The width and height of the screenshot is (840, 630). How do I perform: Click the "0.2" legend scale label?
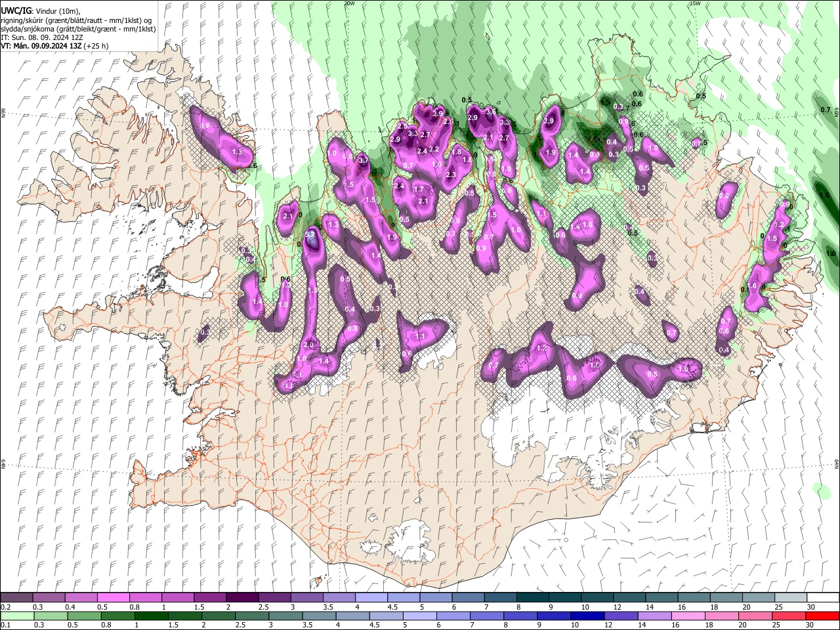5,607
